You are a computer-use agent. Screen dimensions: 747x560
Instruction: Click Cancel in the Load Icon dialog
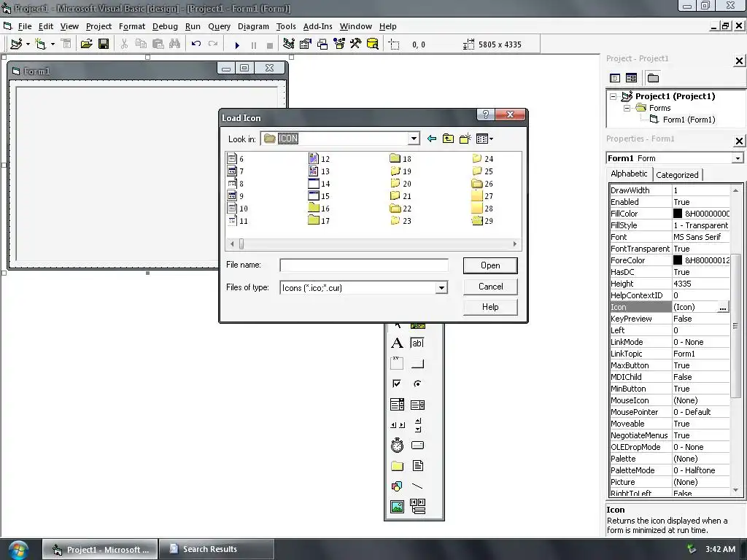point(490,286)
